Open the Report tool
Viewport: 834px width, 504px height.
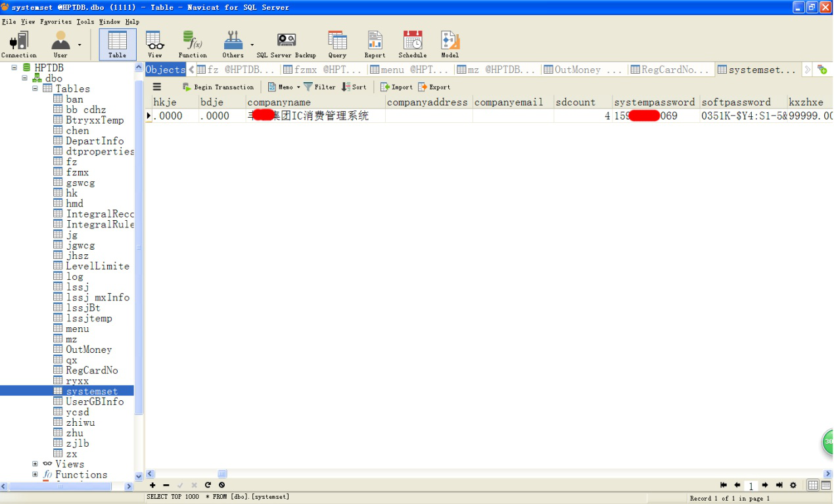(375, 44)
